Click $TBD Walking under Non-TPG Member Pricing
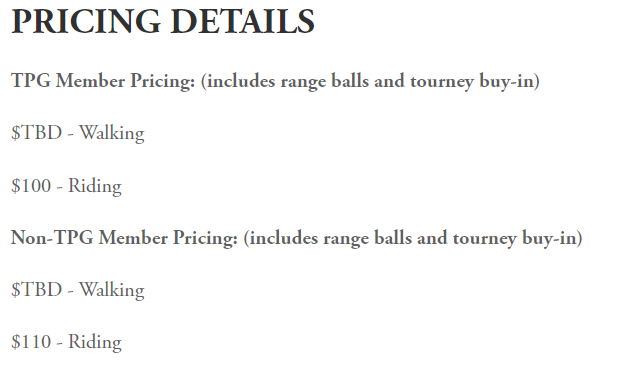The width and height of the screenshot is (624, 366). point(78,290)
